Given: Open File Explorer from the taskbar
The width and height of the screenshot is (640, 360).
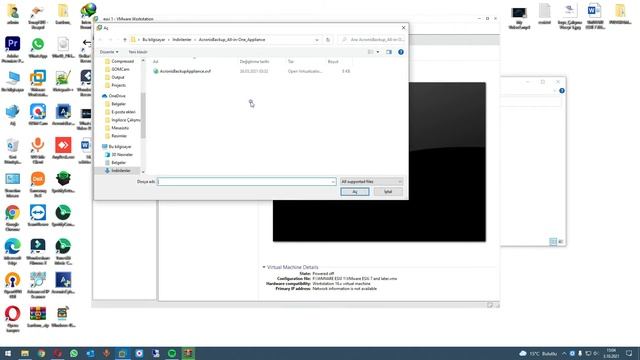Looking at the screenshot, I should pos(25,353).
